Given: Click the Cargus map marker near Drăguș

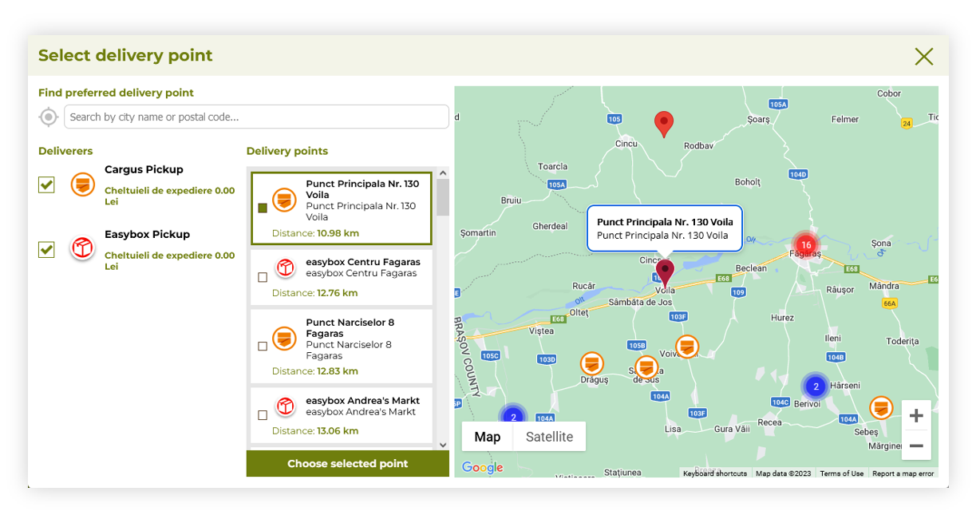Looking at the screenshot, I should (x=591, y=364).
